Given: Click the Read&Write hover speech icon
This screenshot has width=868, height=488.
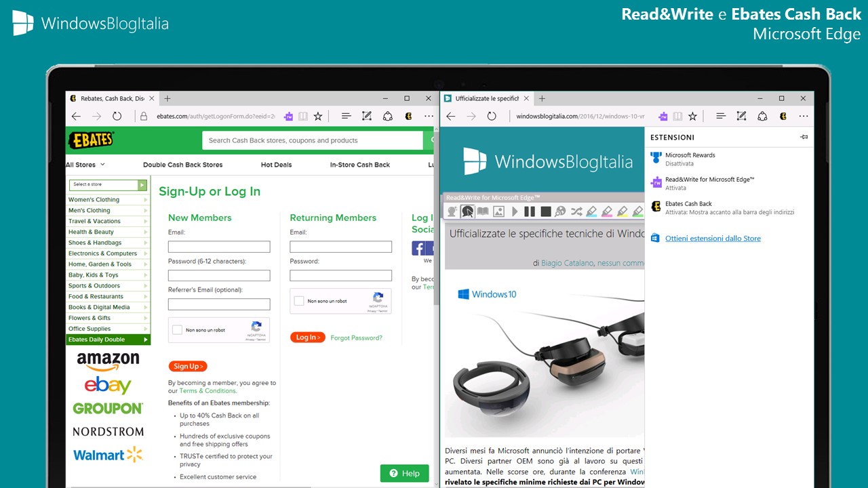Looking at the screenshot, I should point(467,211).
